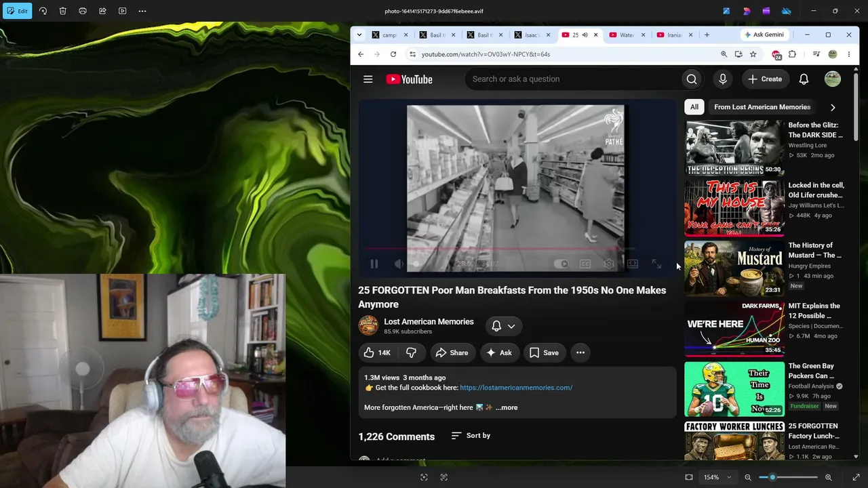The width and height of the screenshot is (868, 488).
Task: Click the install app icon in address bar
Action: [x=738, y=54]
